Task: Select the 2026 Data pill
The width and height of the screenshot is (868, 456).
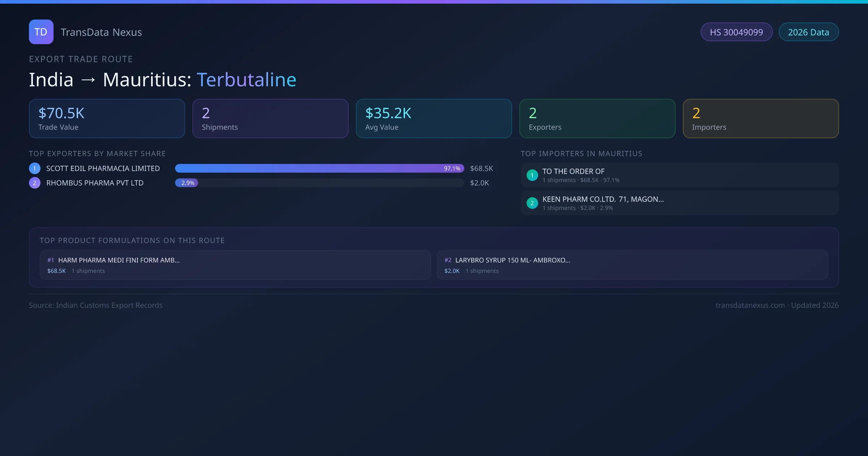Action: coord(808,32)
